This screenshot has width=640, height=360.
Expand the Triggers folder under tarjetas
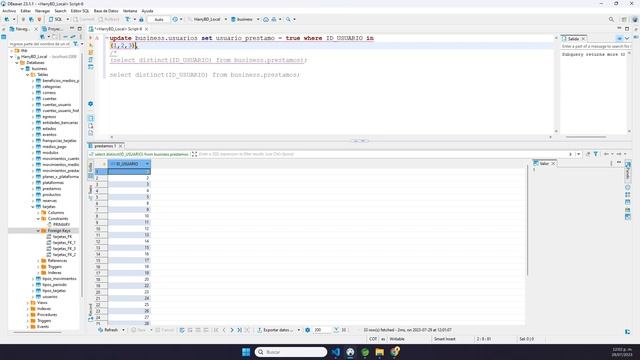click(38, 267)
